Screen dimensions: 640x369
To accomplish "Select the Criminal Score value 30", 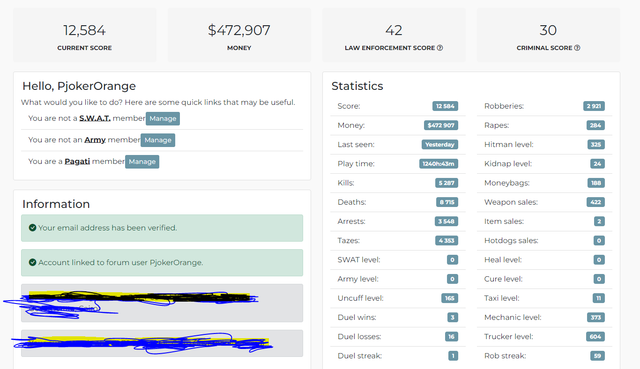I will click(548, 30).
